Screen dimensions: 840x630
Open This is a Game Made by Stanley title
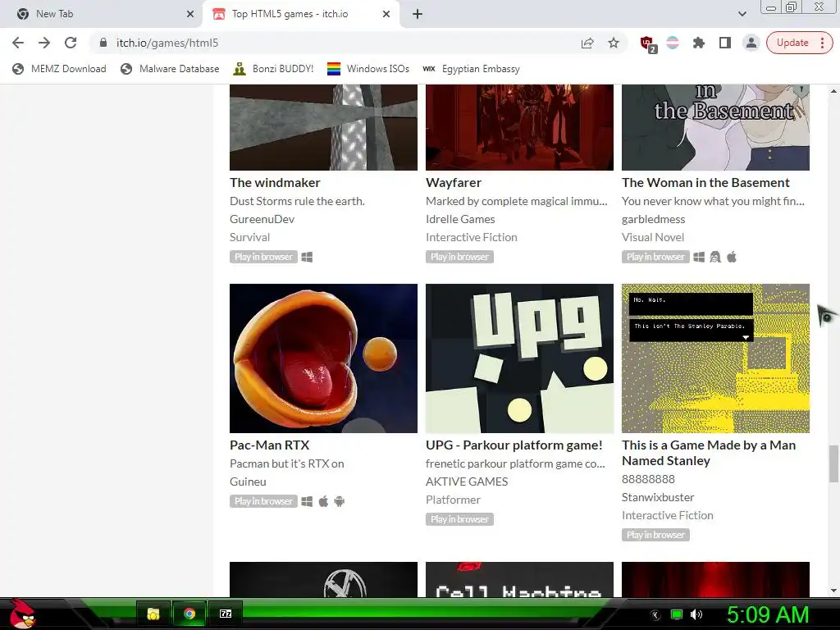point(709,453)
